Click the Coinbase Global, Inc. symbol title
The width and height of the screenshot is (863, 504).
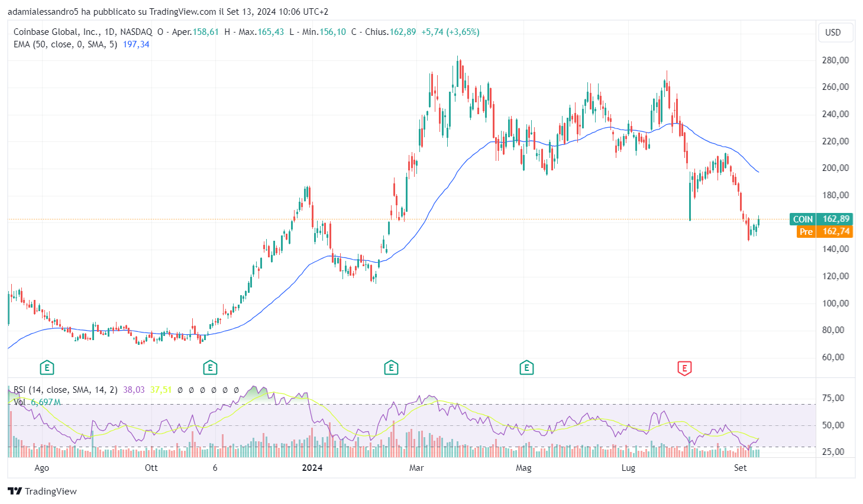(57, 32)
